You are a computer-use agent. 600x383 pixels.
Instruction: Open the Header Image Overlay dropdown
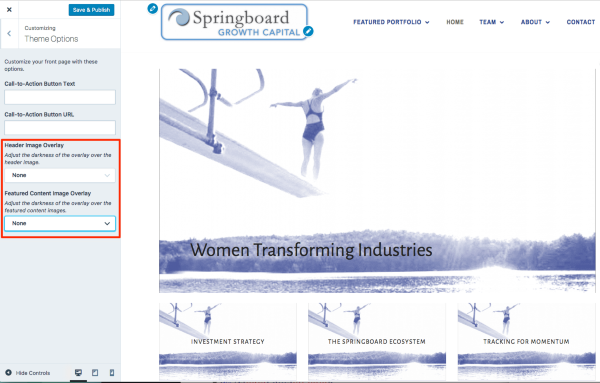coord(60,175)
